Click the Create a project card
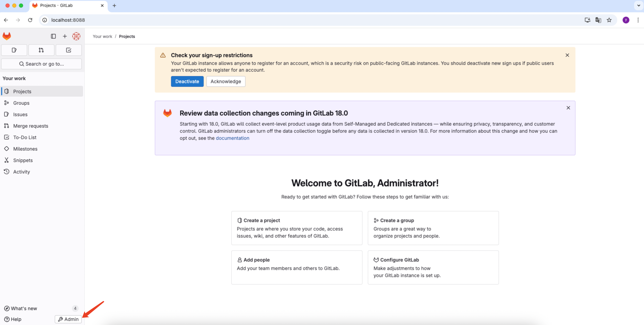The width and height of the screenshot is (644, 325). [x=297, y=228]
